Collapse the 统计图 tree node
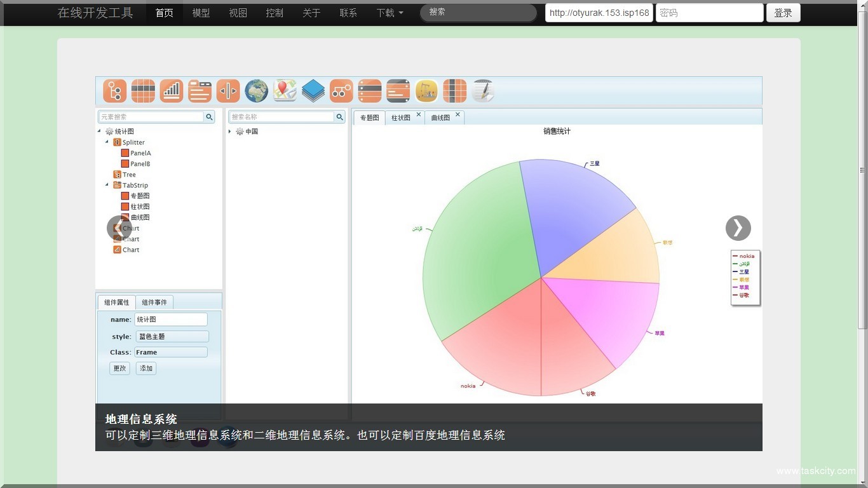Screen dimensions: 868x488 click(99, 132)
